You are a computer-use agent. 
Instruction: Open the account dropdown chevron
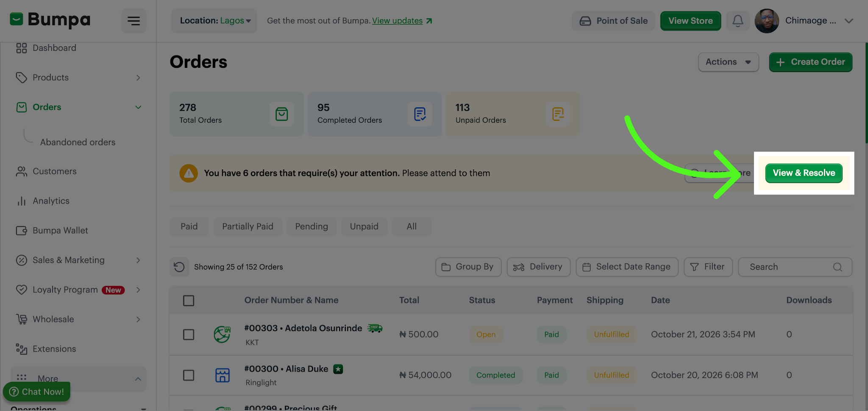849,21
